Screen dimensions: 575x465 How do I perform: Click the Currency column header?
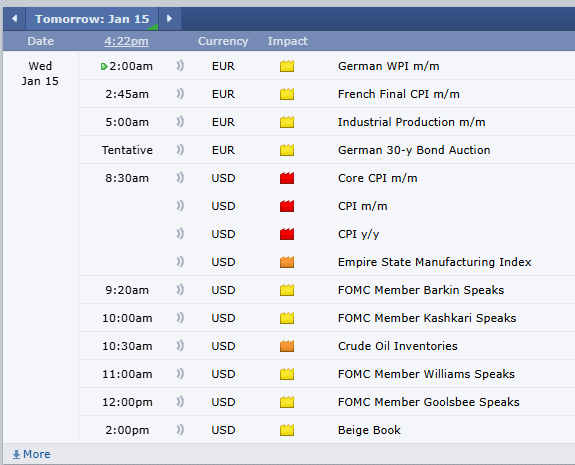coord(223,41)
